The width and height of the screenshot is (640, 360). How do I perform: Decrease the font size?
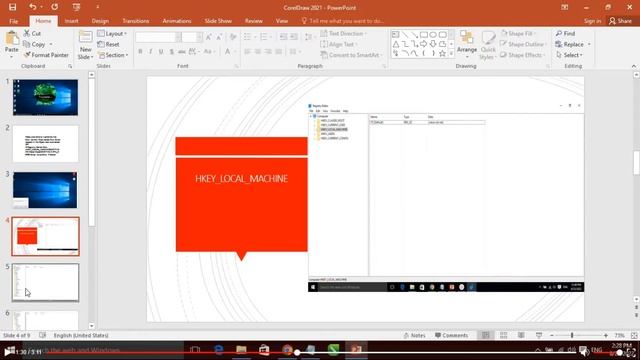(219, 37)
